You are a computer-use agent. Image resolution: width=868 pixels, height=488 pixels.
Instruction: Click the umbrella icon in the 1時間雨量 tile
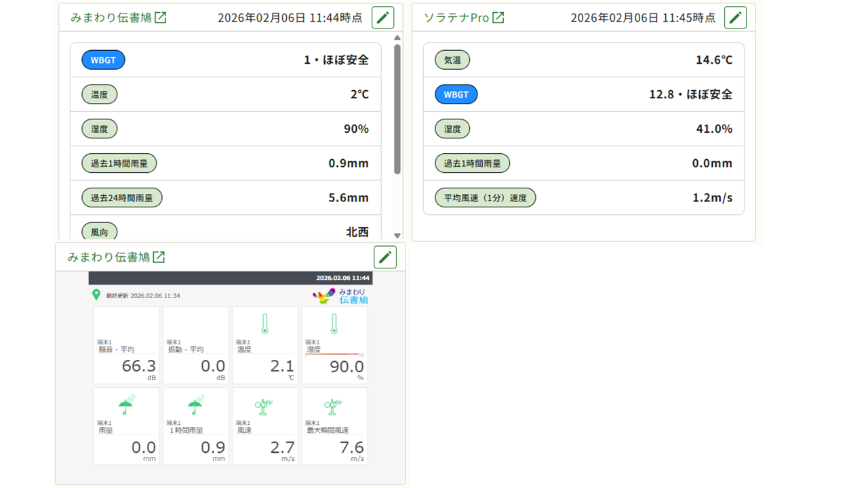(x=195, y=405)
